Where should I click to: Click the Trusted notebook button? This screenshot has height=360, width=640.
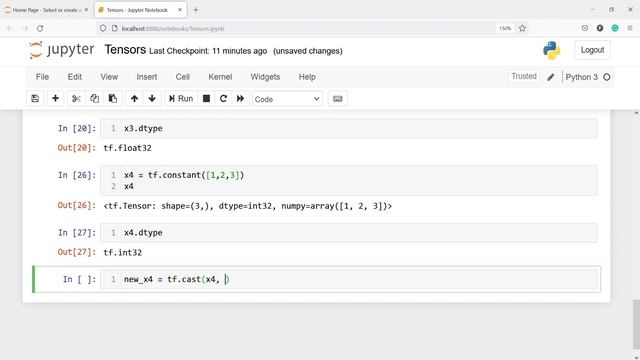pyautogui.click(x=524, y=76)
